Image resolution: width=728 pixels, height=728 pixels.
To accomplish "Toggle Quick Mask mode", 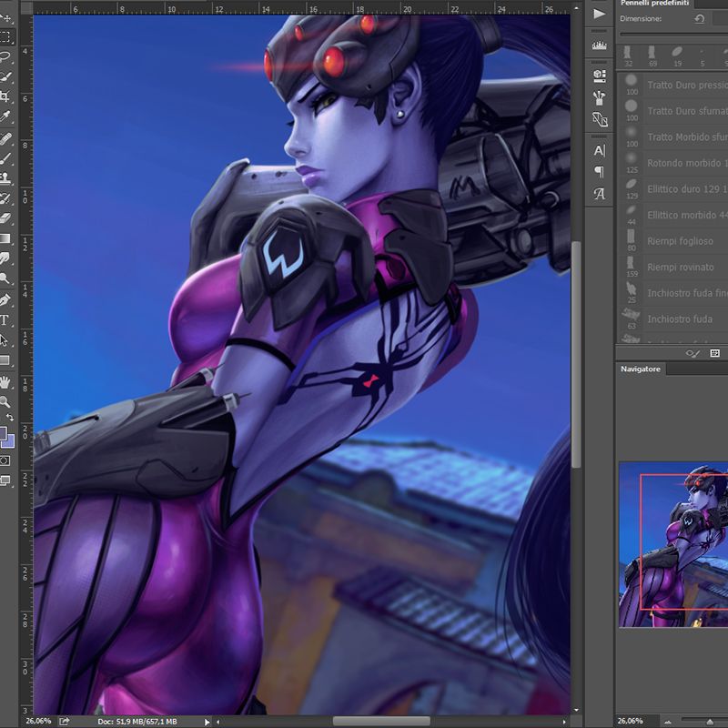I will [5, 460].
